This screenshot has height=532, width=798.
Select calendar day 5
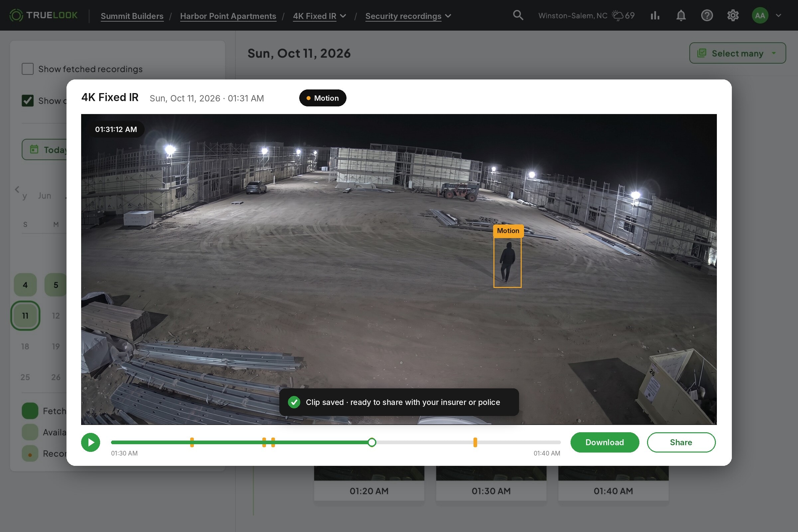point(56,285)
